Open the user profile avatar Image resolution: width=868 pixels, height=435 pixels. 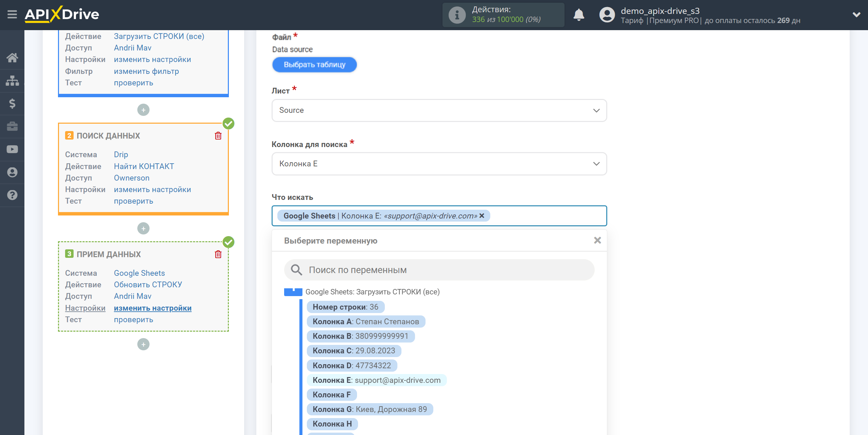click(x=607, y=15)
